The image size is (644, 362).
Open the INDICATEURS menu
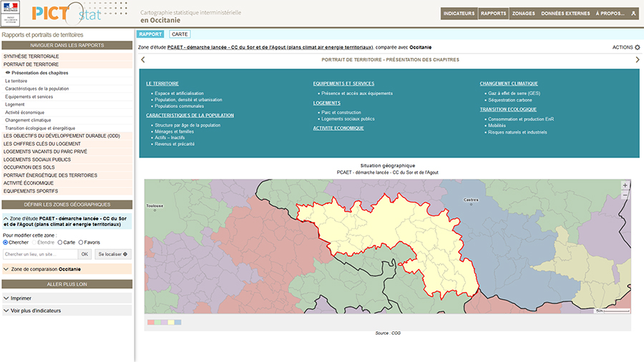(x=459, y=14)
